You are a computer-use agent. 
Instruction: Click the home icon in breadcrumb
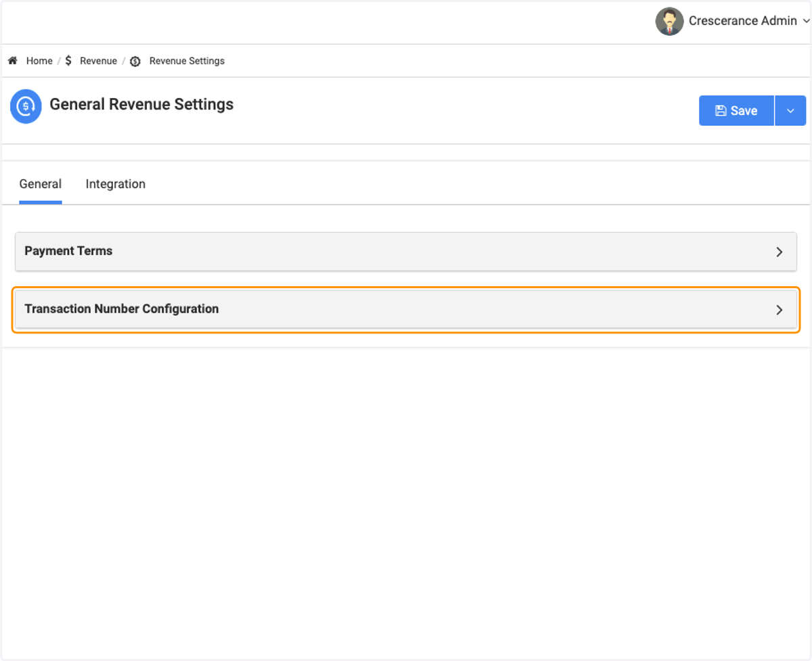coord(12,61)
